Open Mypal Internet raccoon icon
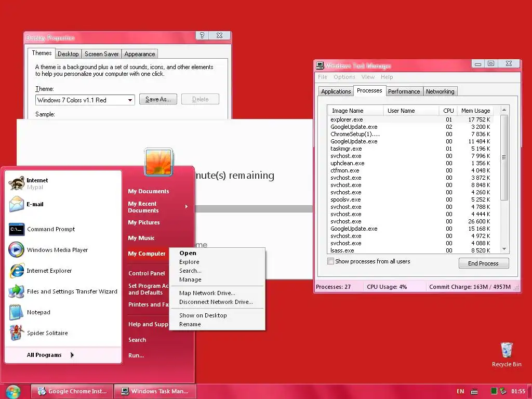The width and height of the screenshot is (532, 399). coord(16,183)
